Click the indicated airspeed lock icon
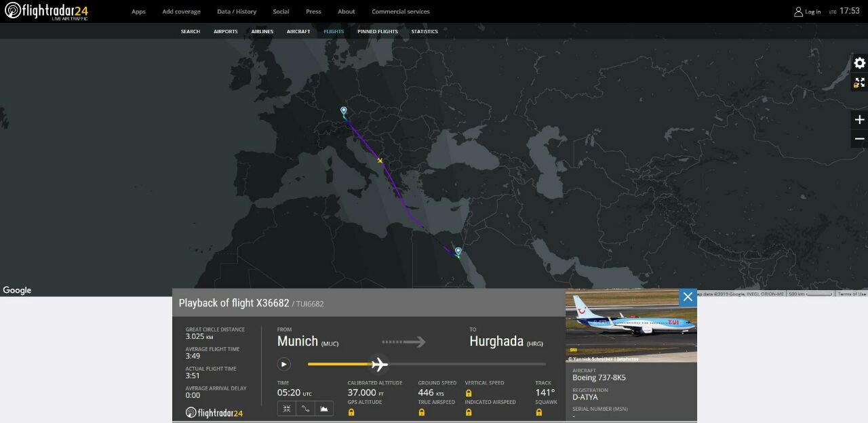Image resolution: width=868 pixels, height=423 pixels. click(469, 411)
